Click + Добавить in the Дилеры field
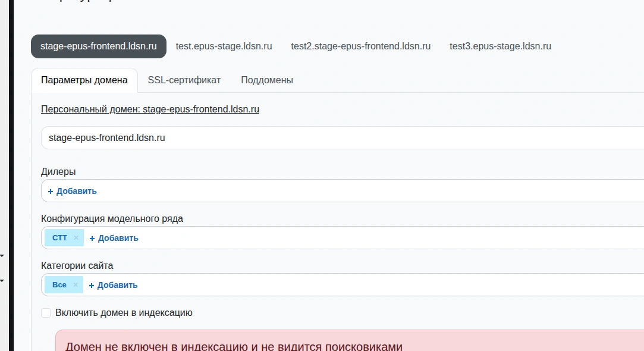Viewport: 644px width, 351px height. click(x=72, y=191)
